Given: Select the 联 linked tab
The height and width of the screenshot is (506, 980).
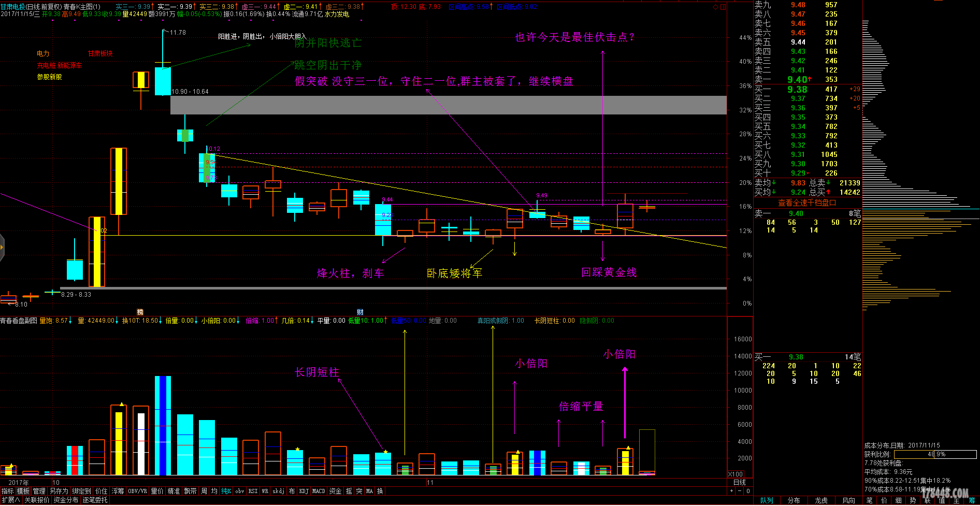Looking at the screenshot, I should (x=927, y=500).
